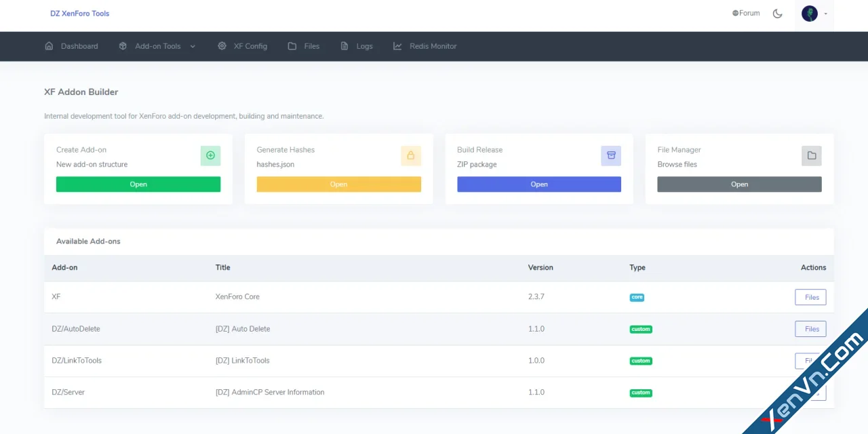Click Files button for DZ/AutoDelete row

[810, 329]
